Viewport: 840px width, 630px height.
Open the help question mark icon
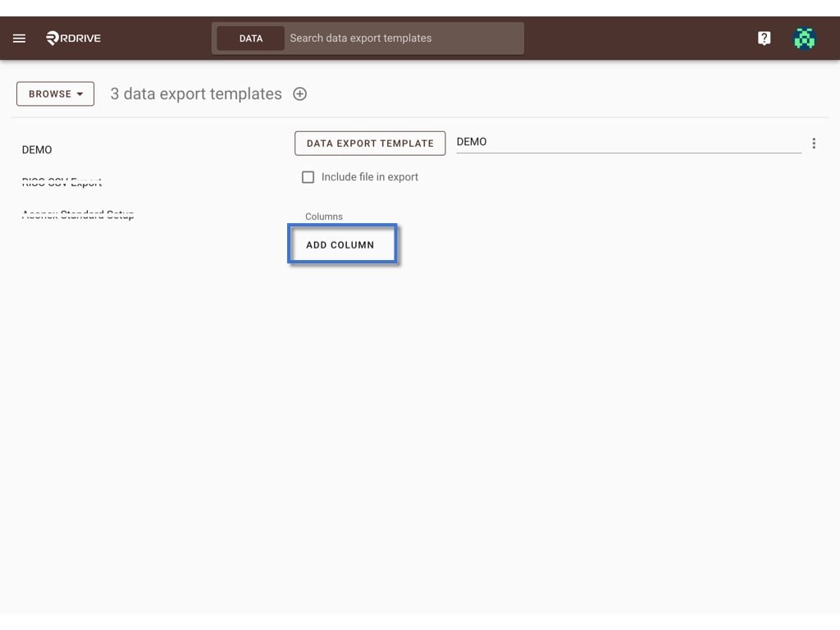tap(764, 38)
